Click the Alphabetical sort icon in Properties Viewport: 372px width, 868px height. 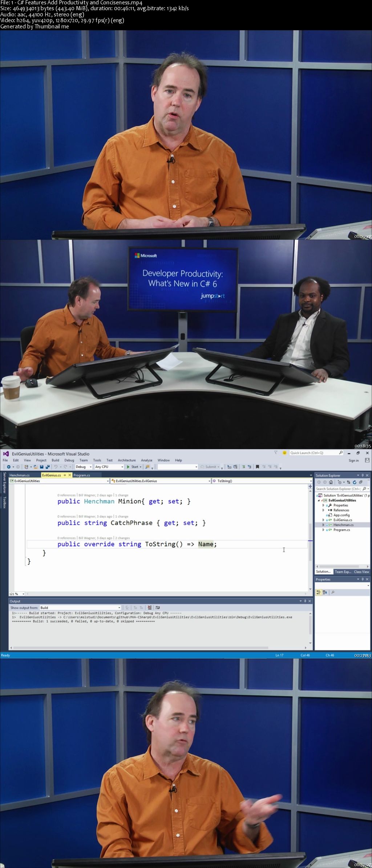click(325, 592)
